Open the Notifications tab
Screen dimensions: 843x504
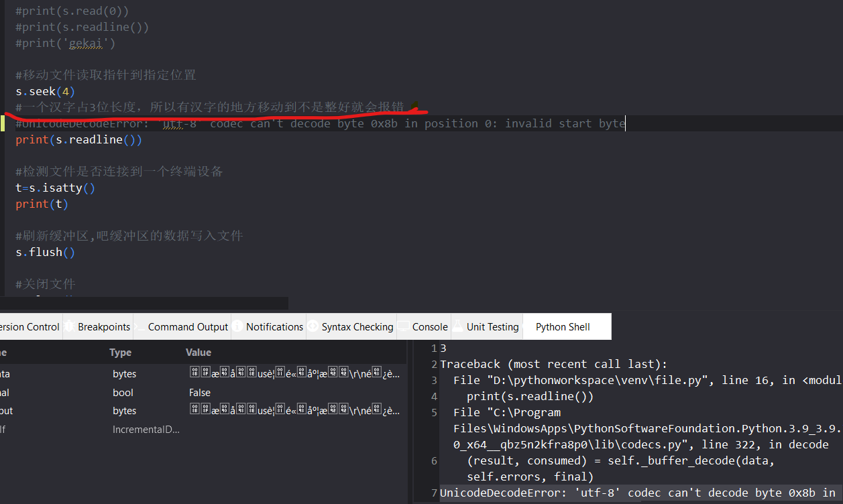click(x=268, y=327)
